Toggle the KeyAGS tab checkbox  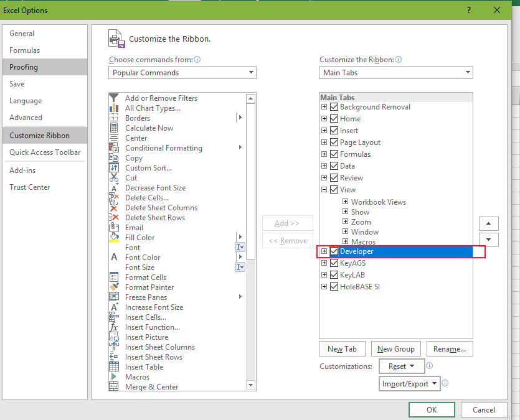(334, 263)
